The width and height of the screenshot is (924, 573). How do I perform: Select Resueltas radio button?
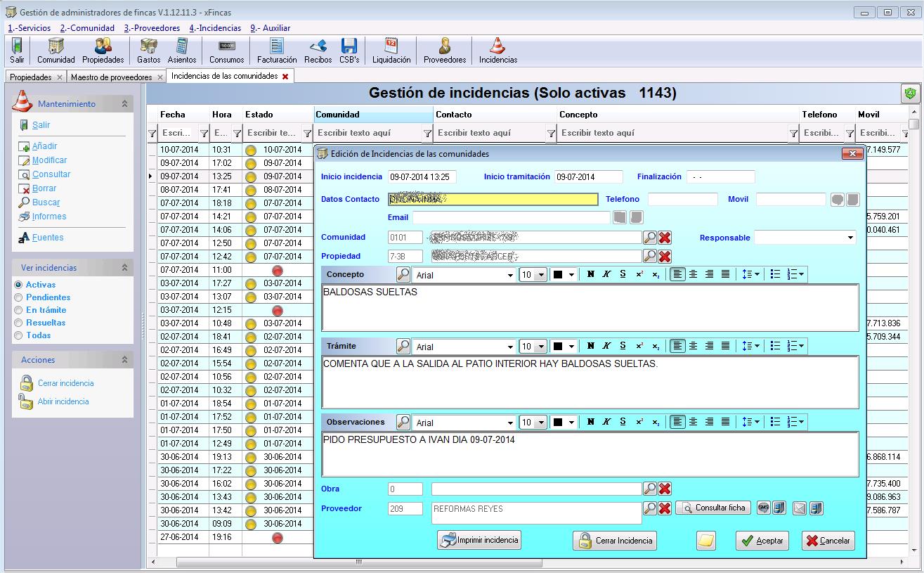[18, 323]
